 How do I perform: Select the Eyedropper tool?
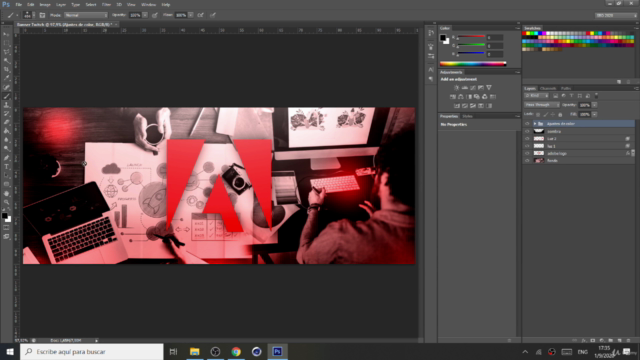point(7,78)
